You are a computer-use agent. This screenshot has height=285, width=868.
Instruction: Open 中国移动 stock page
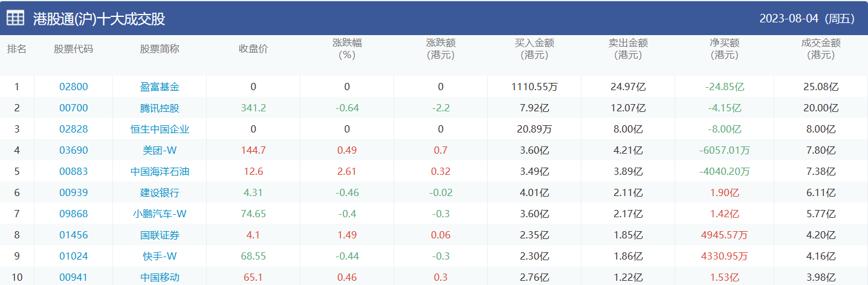tap(160, 277)
